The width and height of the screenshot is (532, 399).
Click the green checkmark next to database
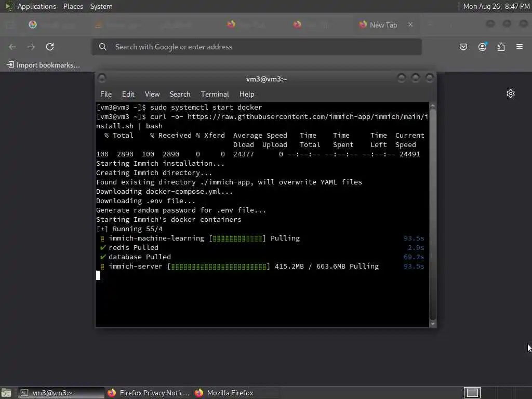pos(103,257)
